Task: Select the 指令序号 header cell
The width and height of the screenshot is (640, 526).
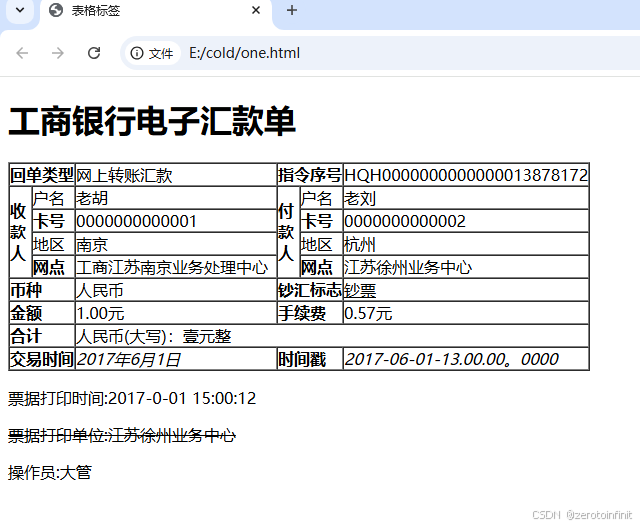Action: pos(310,175)
